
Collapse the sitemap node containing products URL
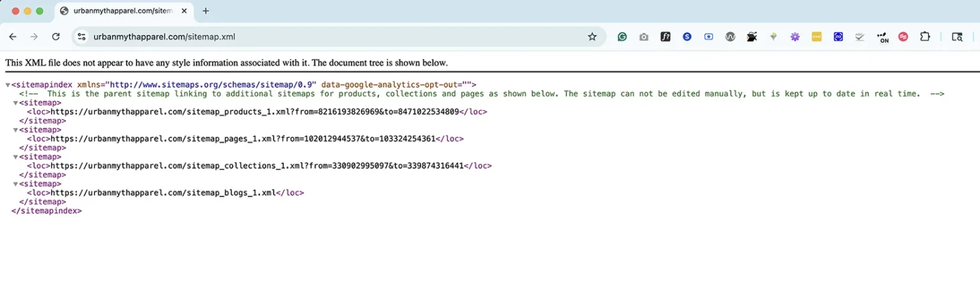[x=16, y=103]
